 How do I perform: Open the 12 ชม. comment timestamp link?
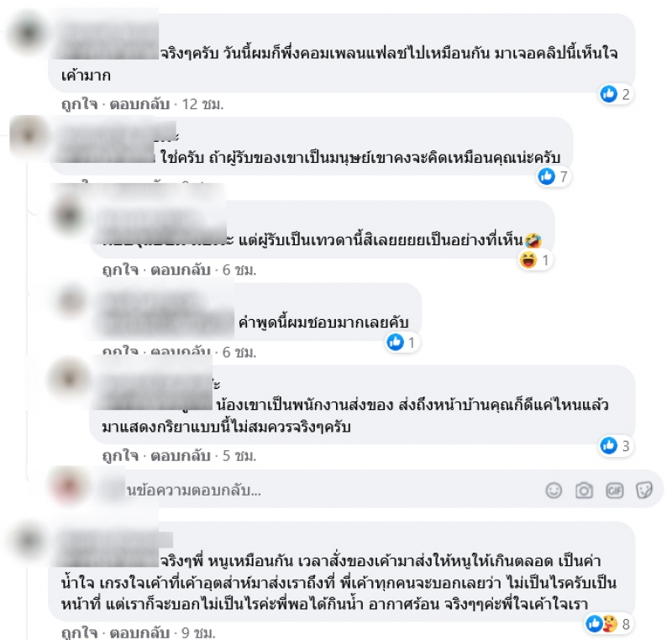(x=202, y=104)
